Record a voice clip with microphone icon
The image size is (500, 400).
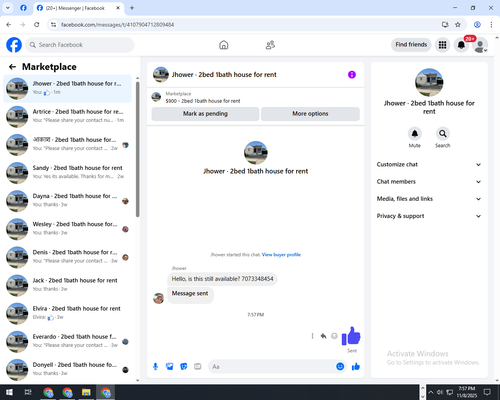click(x=155, y=367)
